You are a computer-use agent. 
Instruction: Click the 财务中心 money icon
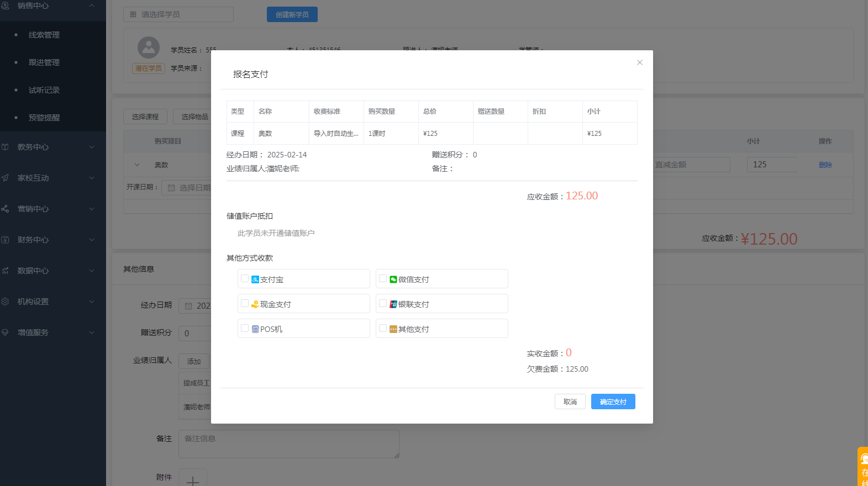5,240
